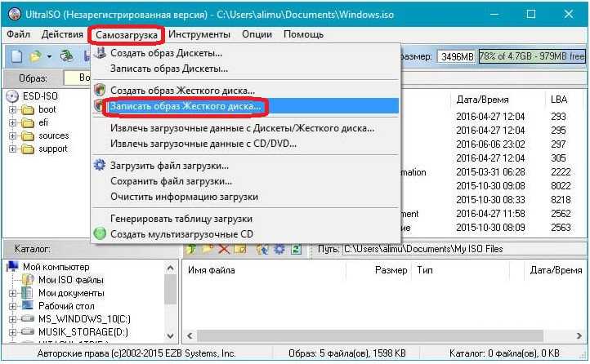This screenshot has width=590, height=364.
Task: Open the Опции menu
Action: 257,34
